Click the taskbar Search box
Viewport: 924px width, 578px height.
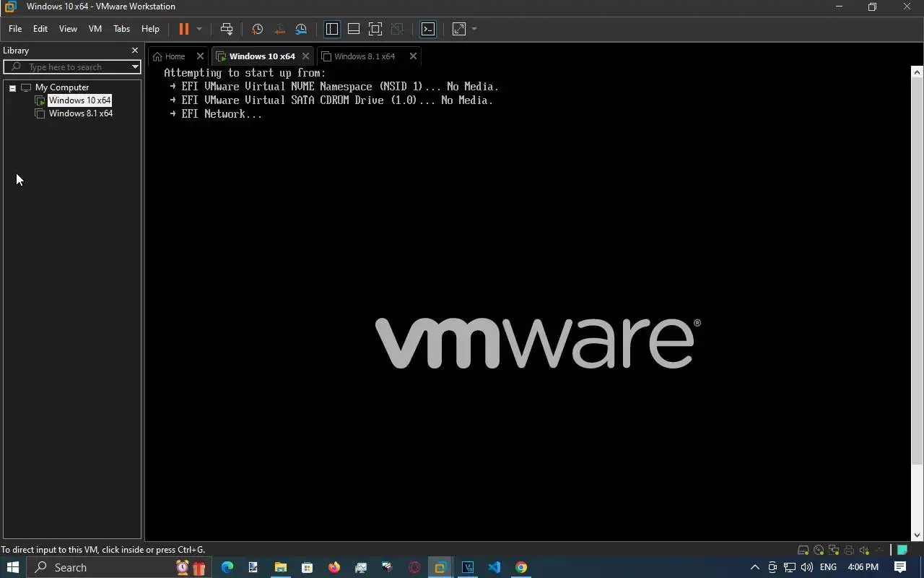tap(119, 567)
